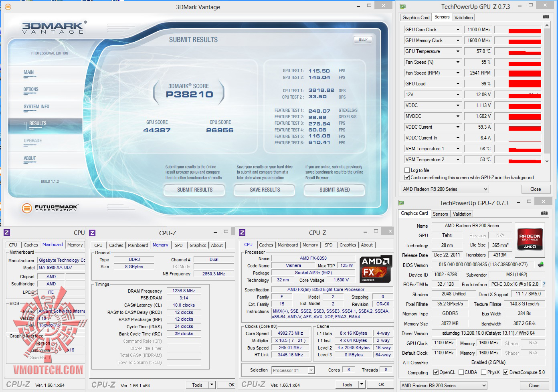Image resolution: width=558 pixels, height=392 pixels.
Task: Open the VRM Temperature 1 sensor dropdown
Action: [x=458, y=149]
